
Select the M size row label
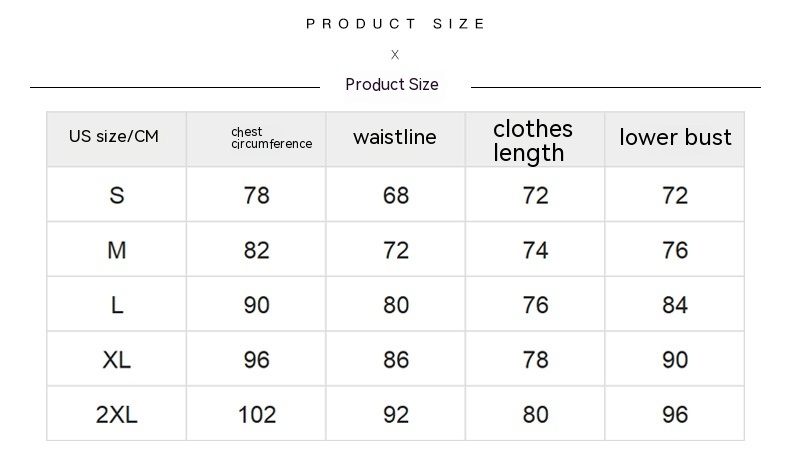pyautogui.click(x=117, y=250)
